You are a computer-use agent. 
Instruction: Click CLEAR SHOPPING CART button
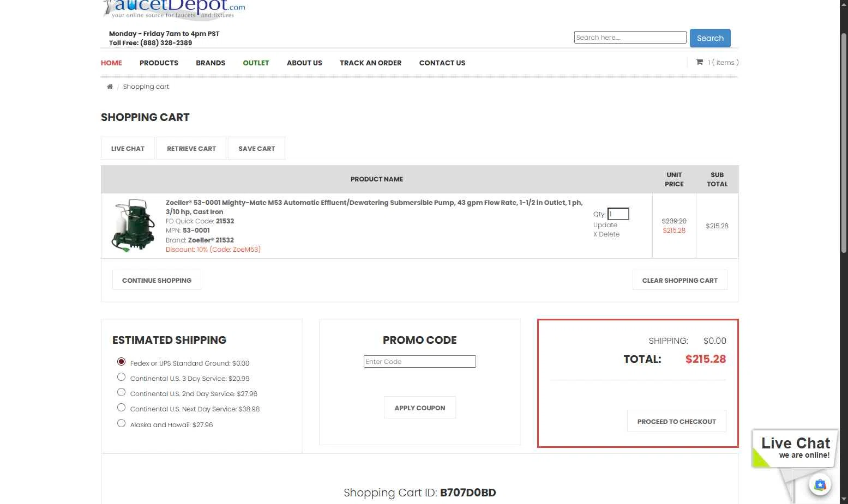pos(680,280)
